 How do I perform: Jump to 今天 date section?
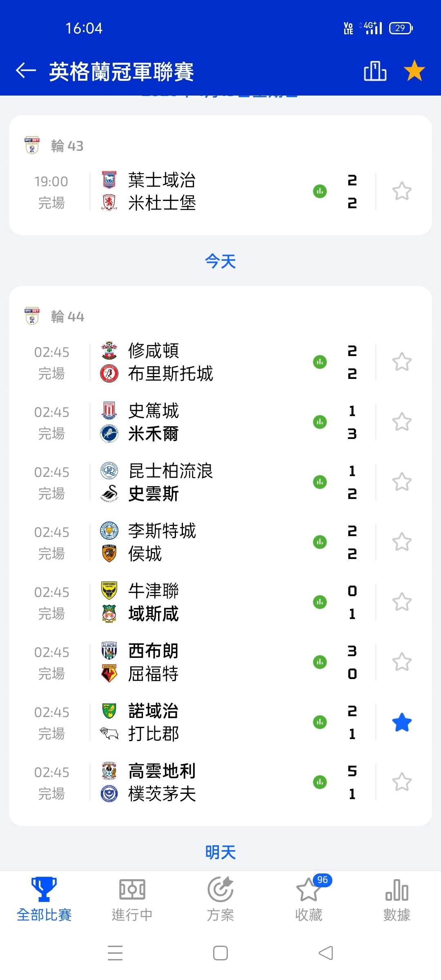[x=220, y=261]
